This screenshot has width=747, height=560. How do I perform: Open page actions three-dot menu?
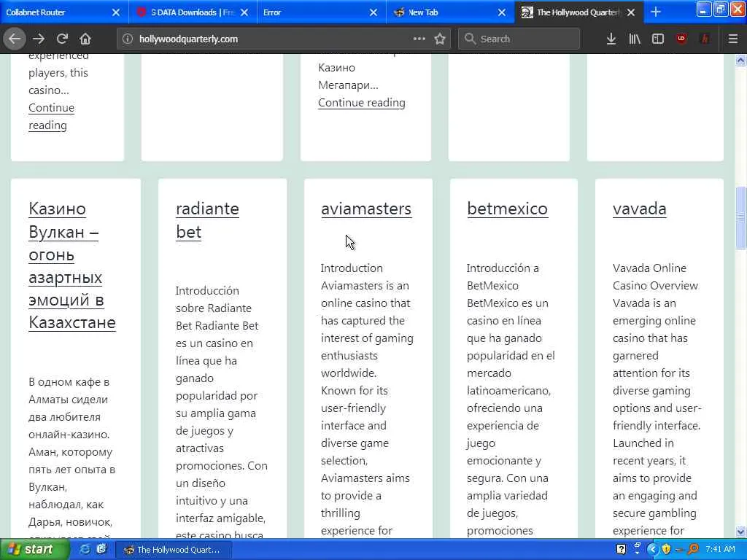(x=419, y=39)
